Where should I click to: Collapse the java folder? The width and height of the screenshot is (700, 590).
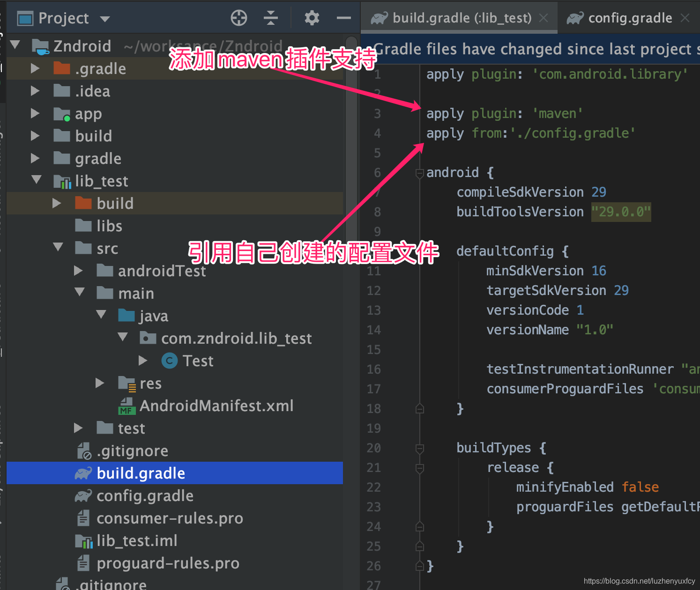101,315
